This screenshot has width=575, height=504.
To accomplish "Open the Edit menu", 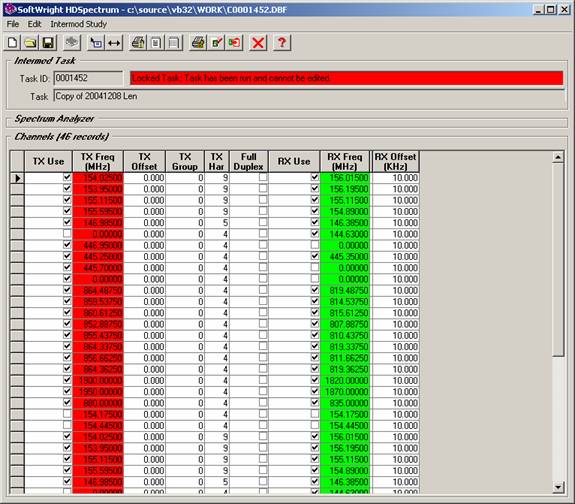I will (x=34, y=24).
